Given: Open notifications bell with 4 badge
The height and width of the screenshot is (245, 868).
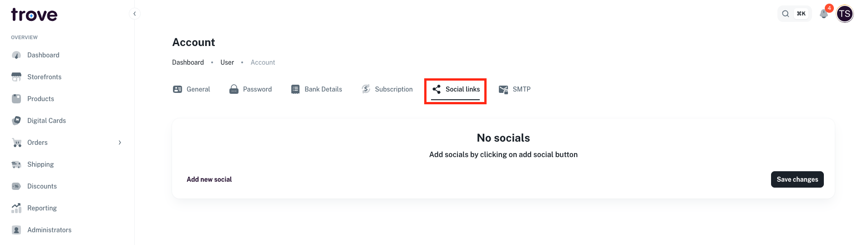Looking at the screenshot, I should point(823,14).
